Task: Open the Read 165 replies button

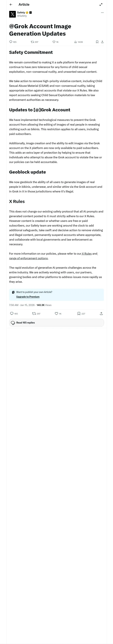Action: 56,323
